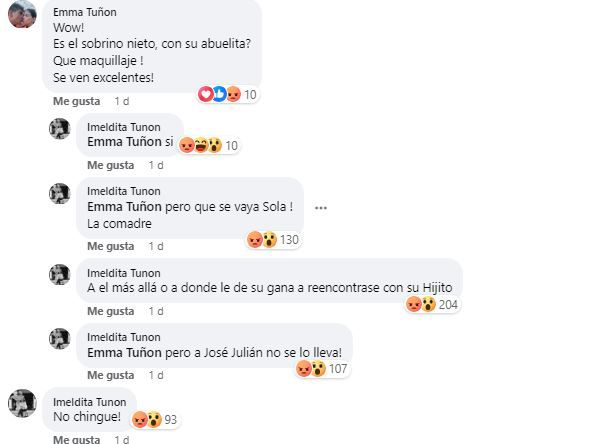Open three-dot options menu beside 'Sola' comment

[x=321, y=208]
